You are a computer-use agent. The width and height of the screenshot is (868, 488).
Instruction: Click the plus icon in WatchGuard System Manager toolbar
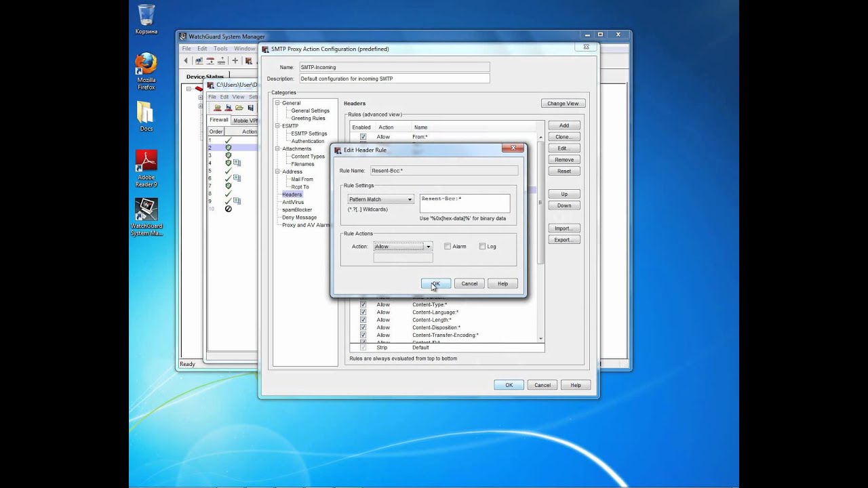point(235,60)
